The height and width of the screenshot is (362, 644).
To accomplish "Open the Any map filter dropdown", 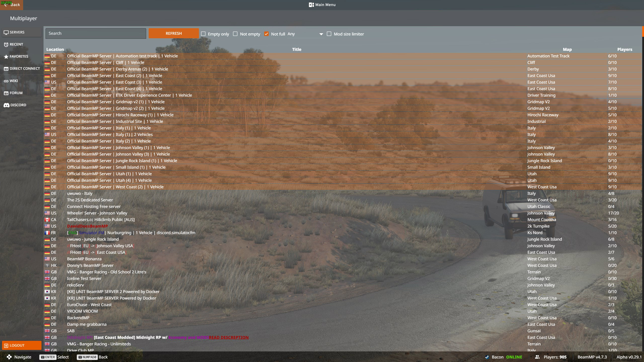I will tap(305, 34).
